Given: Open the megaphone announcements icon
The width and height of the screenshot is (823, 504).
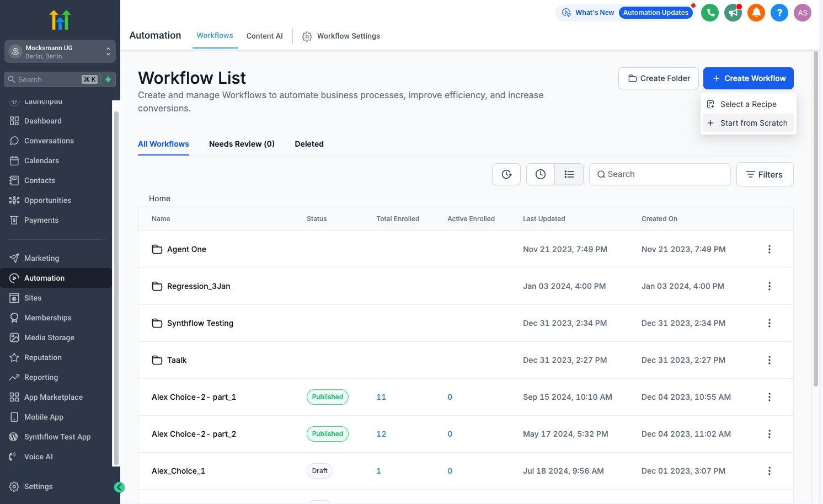Looking at the screenshot, I should click(733, 13).
